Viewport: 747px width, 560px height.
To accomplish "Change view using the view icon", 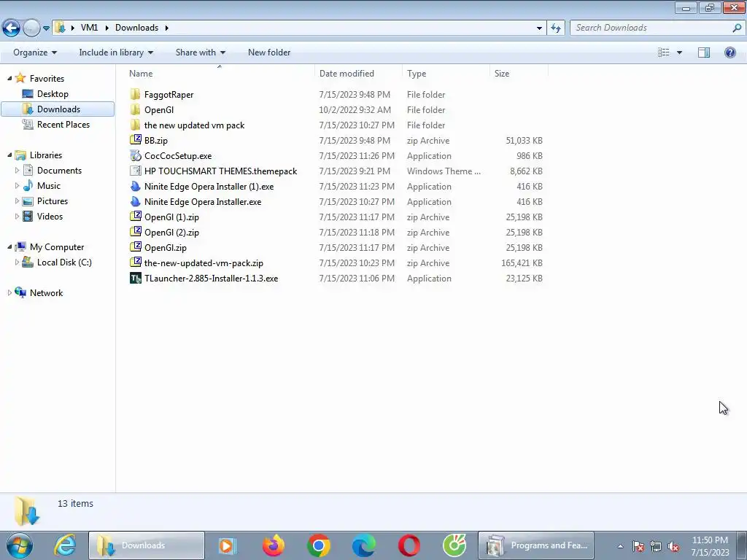I will pos(664,52).
